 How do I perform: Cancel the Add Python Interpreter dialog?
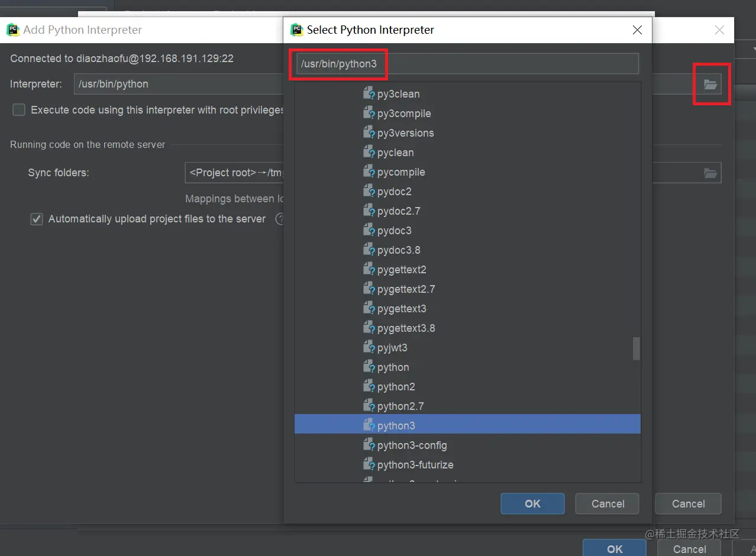688,503
